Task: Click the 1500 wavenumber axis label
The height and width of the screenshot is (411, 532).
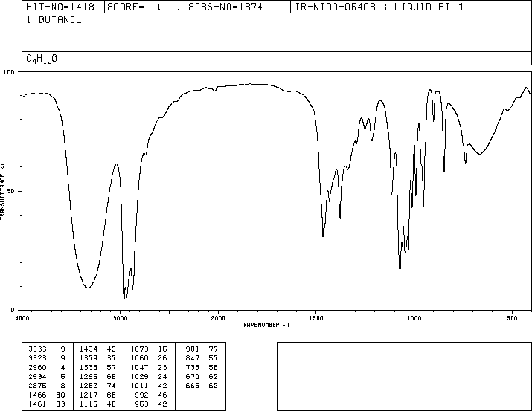Action: coord(316,318)
